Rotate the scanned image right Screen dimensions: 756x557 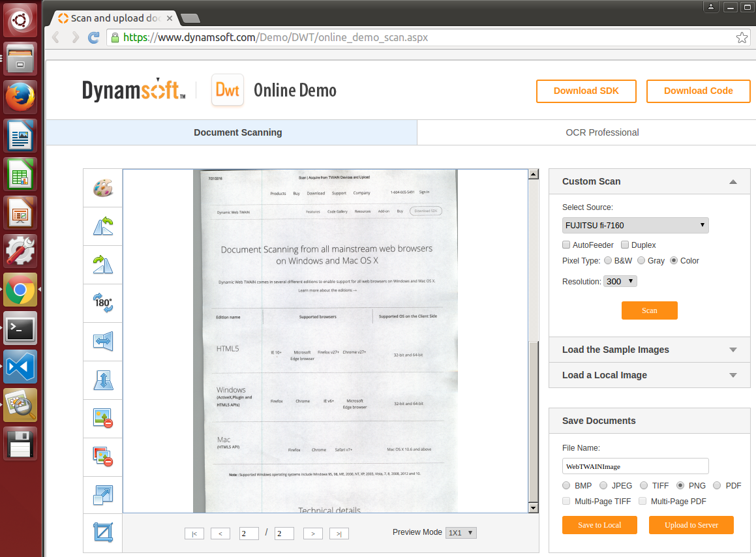(102, 265)
